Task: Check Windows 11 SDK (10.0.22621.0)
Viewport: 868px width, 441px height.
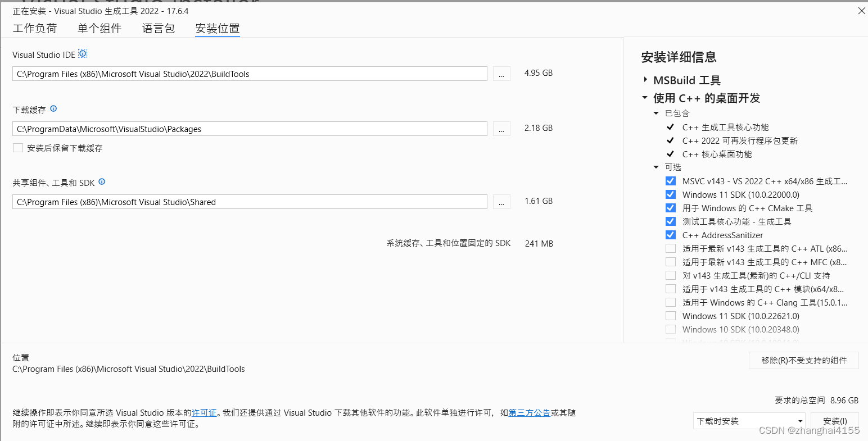Action: (x=670, y=316)
